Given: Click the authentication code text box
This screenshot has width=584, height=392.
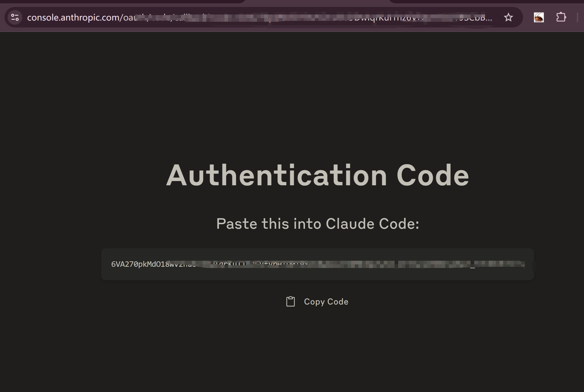Looking at the screenshot, I should (x=317, y=264).
